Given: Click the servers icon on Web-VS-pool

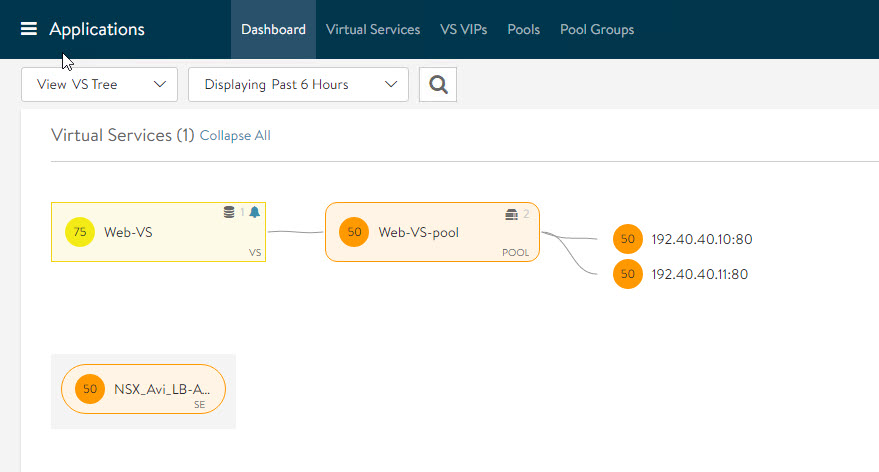Looking at the screenshot, I should point(512,214).
